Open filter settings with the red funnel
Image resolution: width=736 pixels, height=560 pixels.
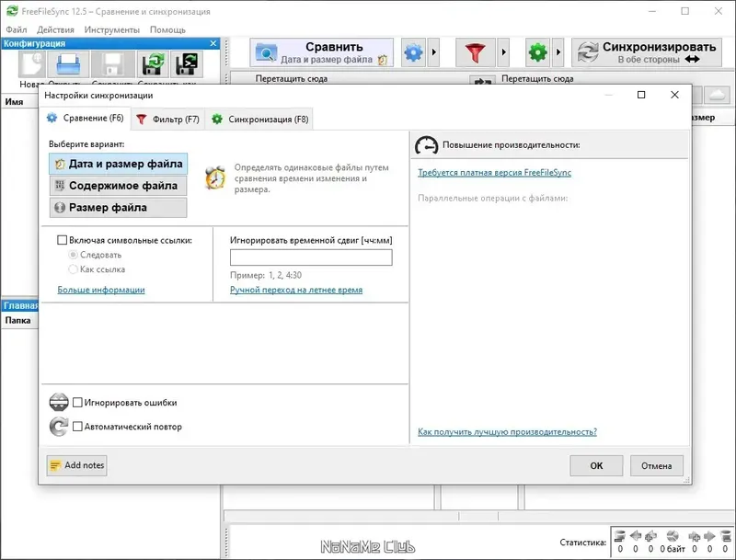coord(475,52)
